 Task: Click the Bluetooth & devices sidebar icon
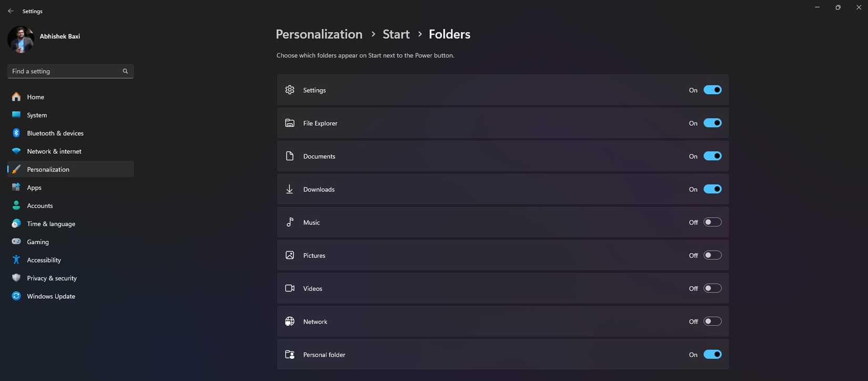16,133
